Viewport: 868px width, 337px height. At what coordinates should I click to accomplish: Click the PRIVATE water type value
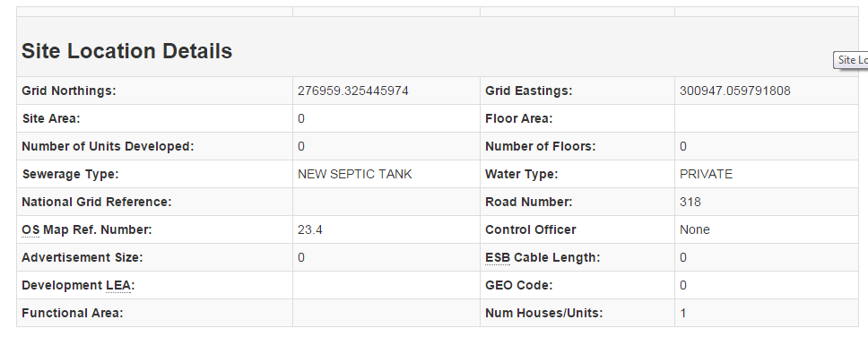pyautogui.click(x=707, y=174)
